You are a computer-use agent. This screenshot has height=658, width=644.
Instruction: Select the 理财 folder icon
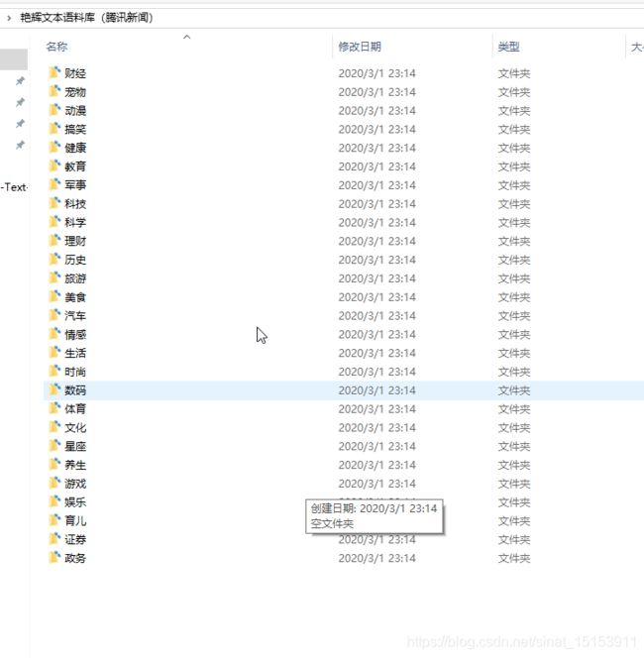[54, 241]
